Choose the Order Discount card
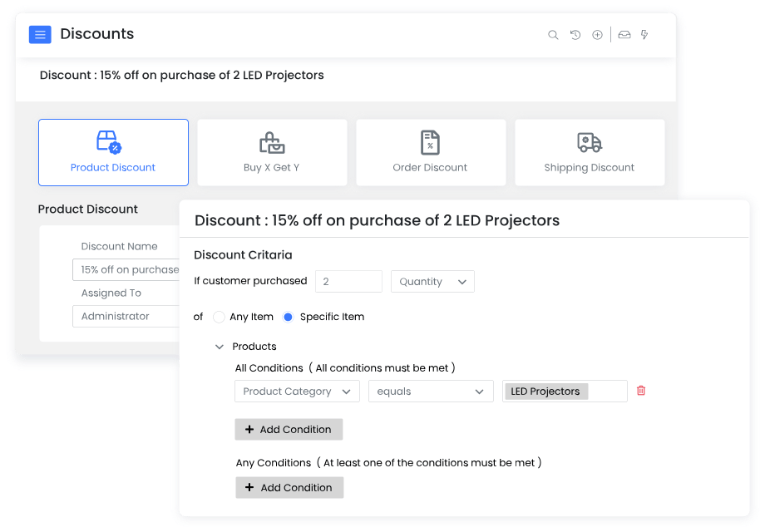765x532 pixels. [x=431, y=153]
